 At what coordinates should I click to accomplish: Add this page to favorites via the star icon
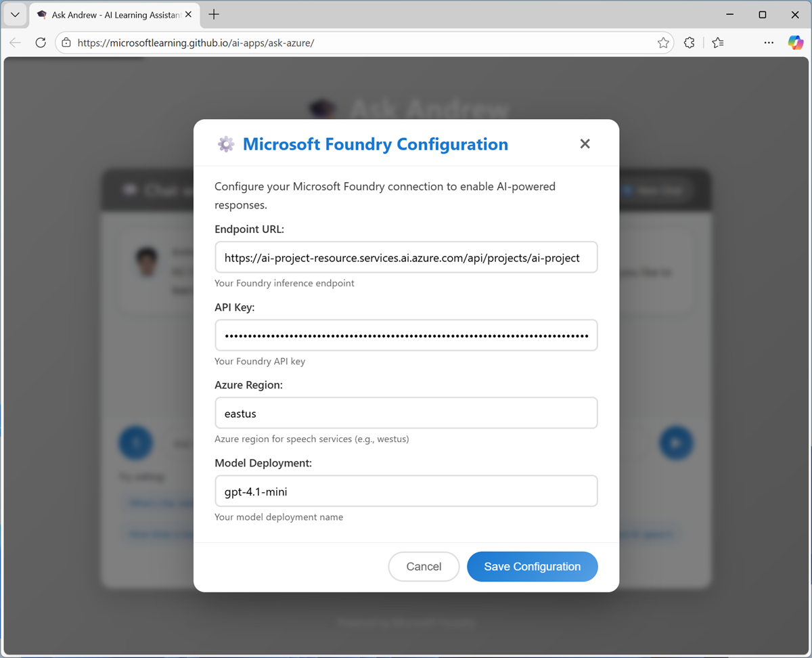662,42
